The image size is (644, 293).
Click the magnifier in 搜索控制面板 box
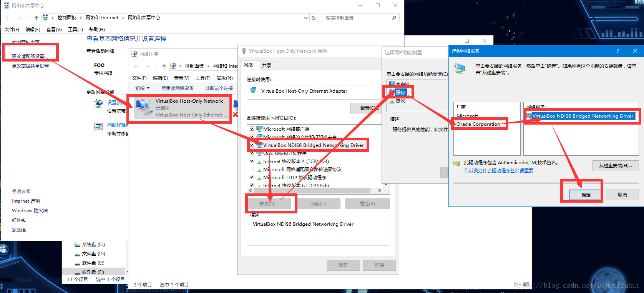[394, 18]
